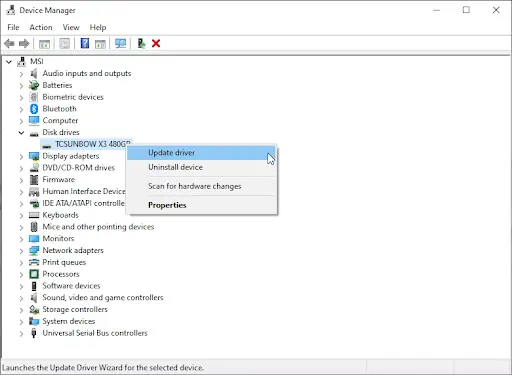512x375 pixels.
Task: Select the Biometric devices label
Action: tap(73, 97)
